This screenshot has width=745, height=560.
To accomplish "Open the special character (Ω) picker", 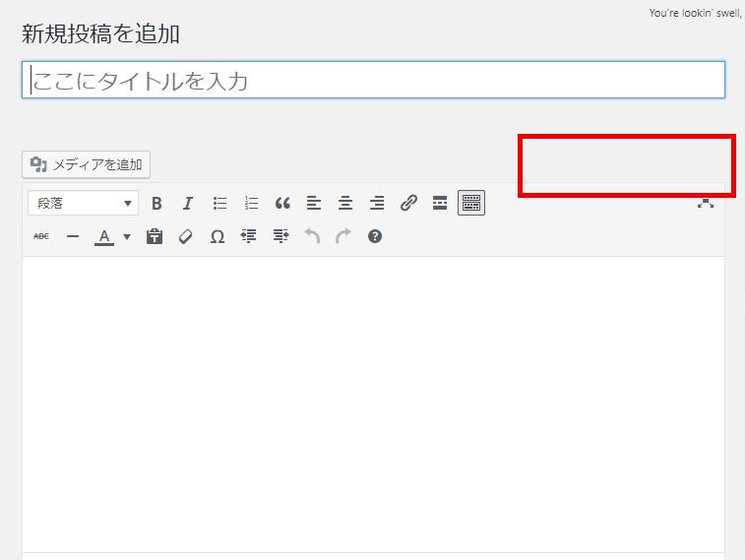I will tap(217, 237).
